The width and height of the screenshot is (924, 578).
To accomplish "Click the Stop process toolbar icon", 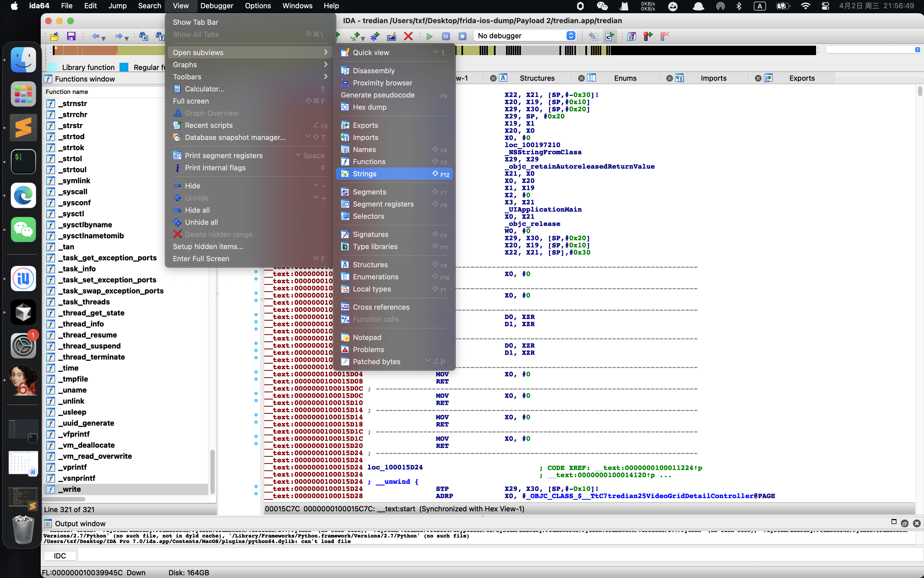I will tap(462, 36).
